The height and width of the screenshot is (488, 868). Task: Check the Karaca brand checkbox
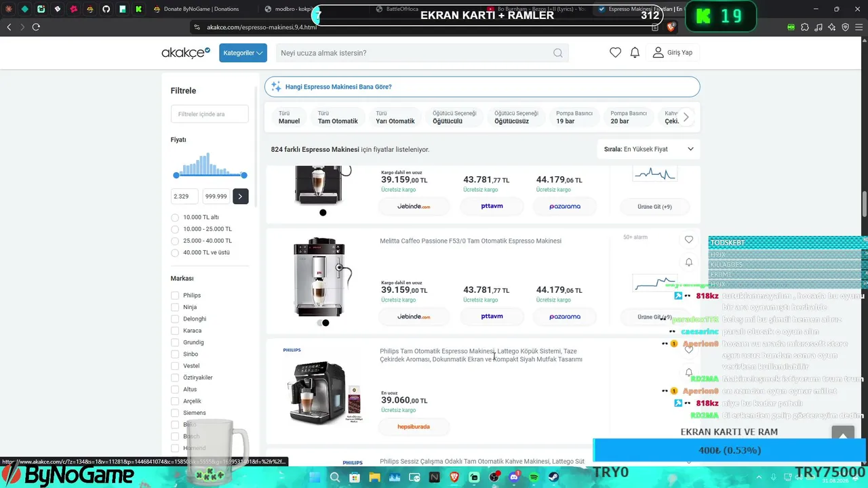tap(175, 331)
